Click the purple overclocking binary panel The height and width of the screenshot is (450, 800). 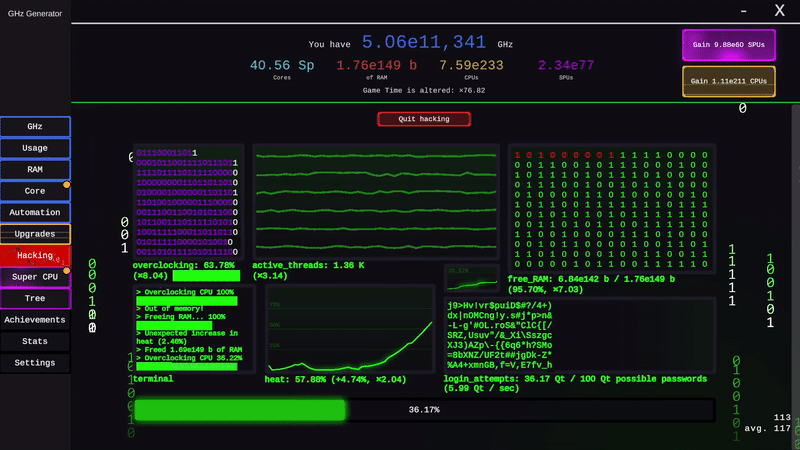188,202
